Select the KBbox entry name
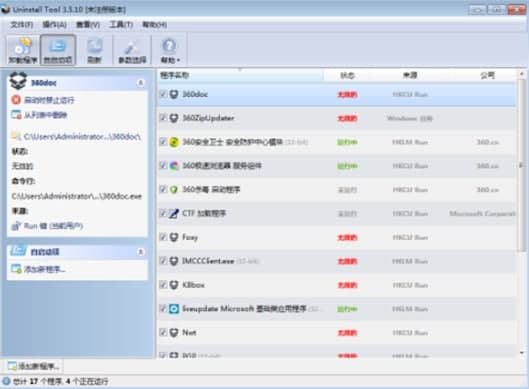 coord(193,285)
